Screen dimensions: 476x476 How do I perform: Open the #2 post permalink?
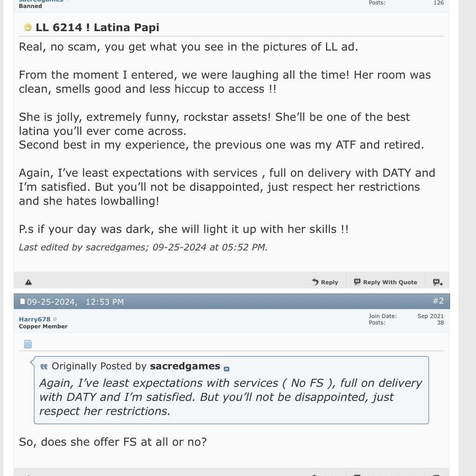click(x=438, y=301)
